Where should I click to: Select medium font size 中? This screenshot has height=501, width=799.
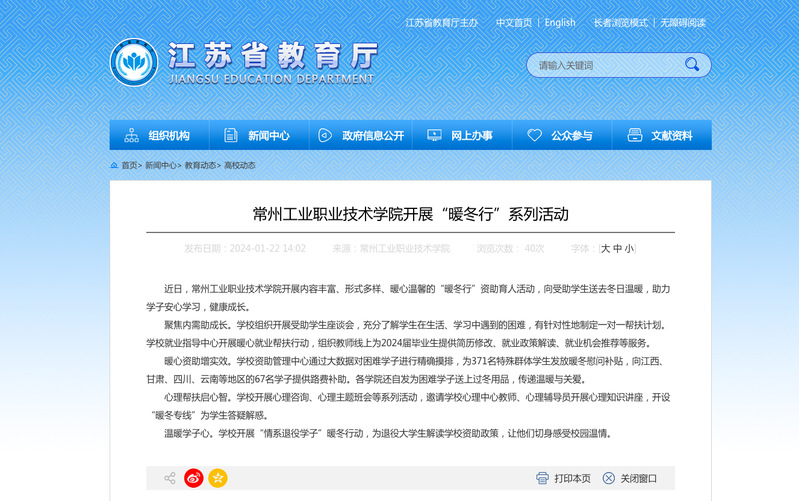[x=617, y=248]
